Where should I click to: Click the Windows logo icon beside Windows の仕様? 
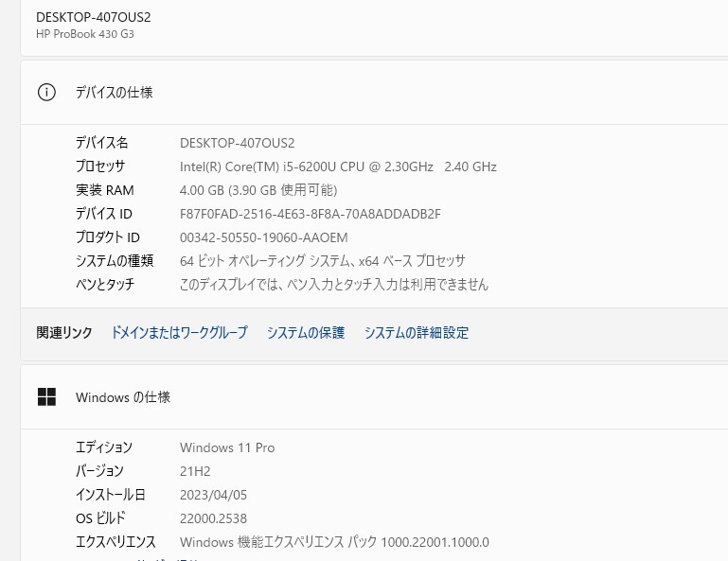point(46,397)
